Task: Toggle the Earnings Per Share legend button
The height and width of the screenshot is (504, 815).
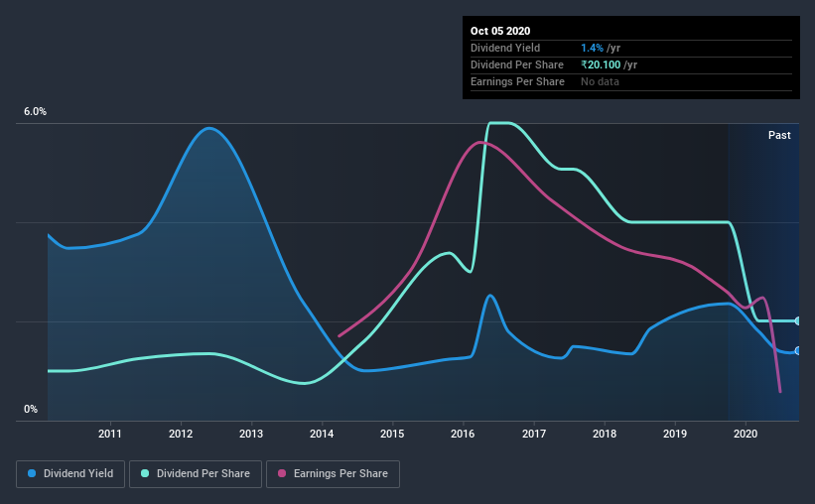Action: point(333,474)
